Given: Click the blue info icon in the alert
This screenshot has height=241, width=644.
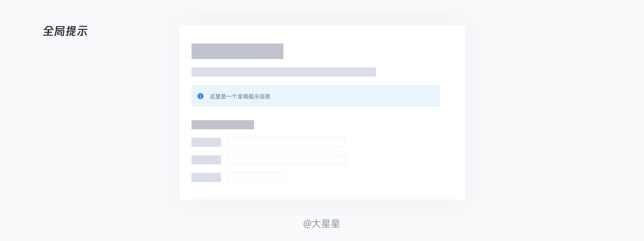Looking at the screenshot, I should click(x=200, y=96).
